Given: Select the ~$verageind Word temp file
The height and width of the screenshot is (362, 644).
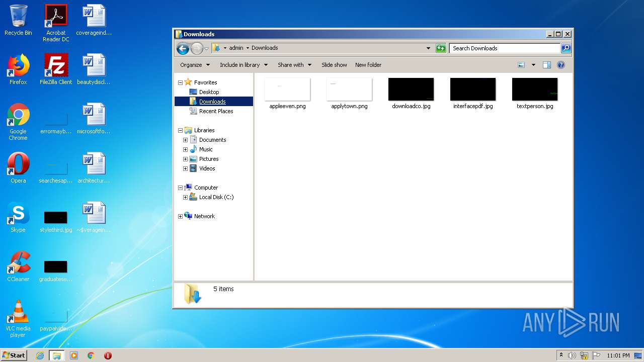Looking at the screenshot, I should coord(94,217).
